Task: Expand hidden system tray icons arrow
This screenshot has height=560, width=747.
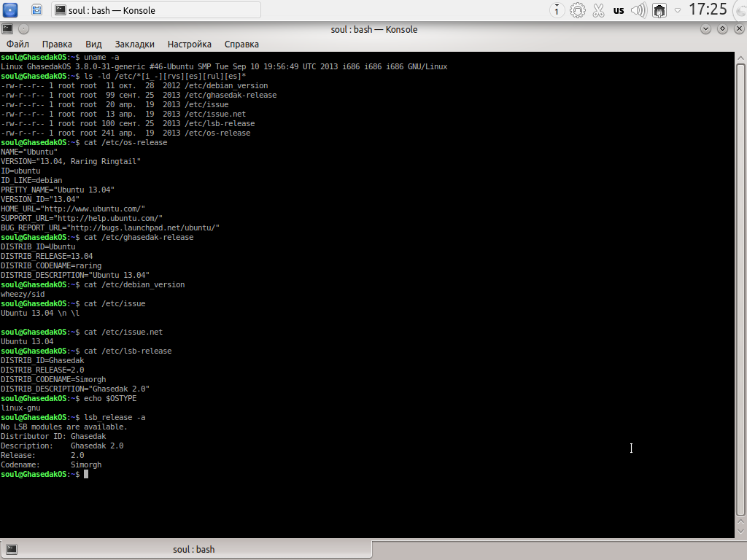Action: coord(678,10)
